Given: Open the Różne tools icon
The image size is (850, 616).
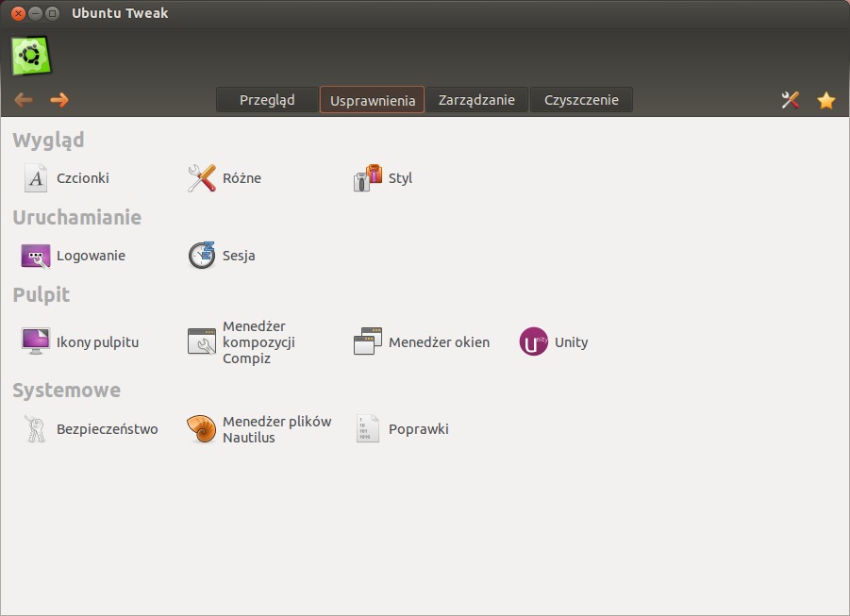Looking at the screenshot, I should pyautogui.click(x=202, y=178).
